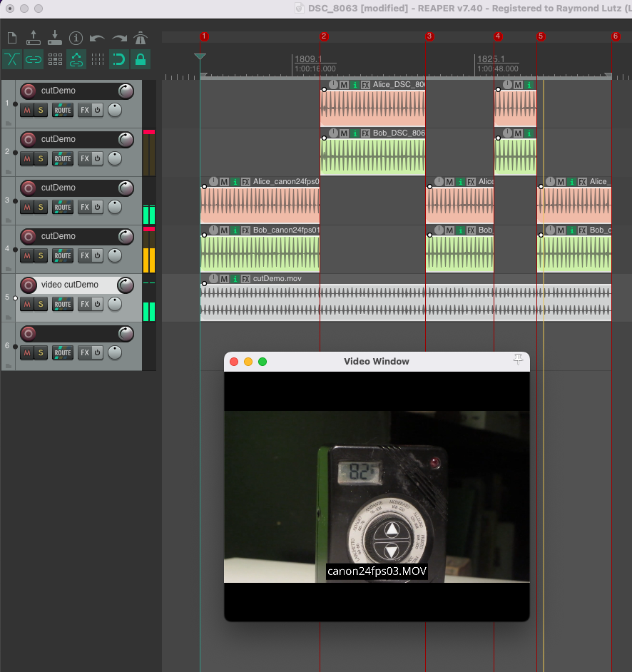
Task: Toggle the snap magnet icon
Action: coord(119,60)
